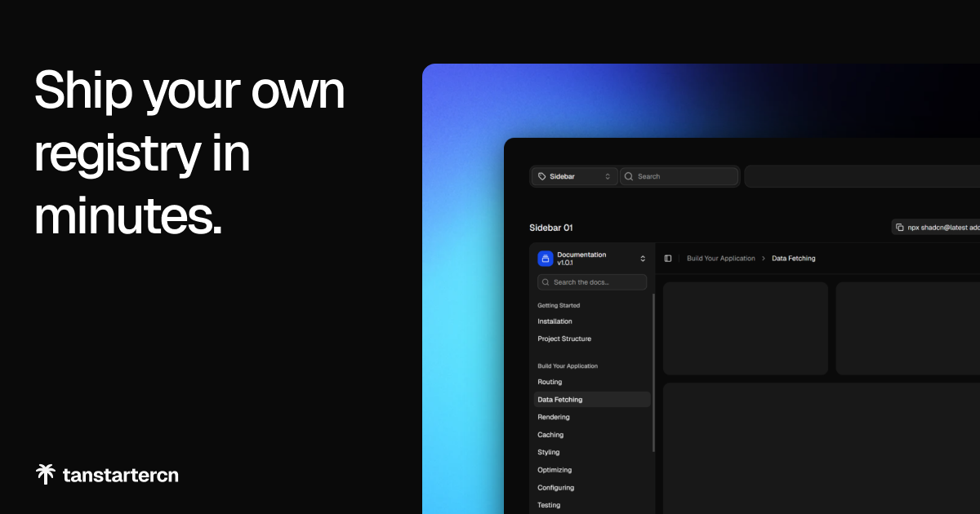Expand the Documentation v1.0.1 version switcher
Viewport: 980px width, 514px height.
[592, 259]
